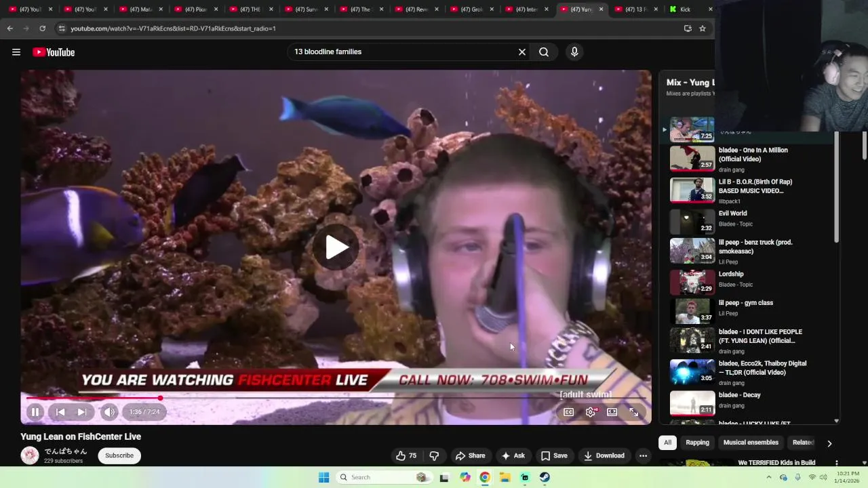Open the Windows Start menu
This screenshot has width=868, height=488.
[324, 477]
